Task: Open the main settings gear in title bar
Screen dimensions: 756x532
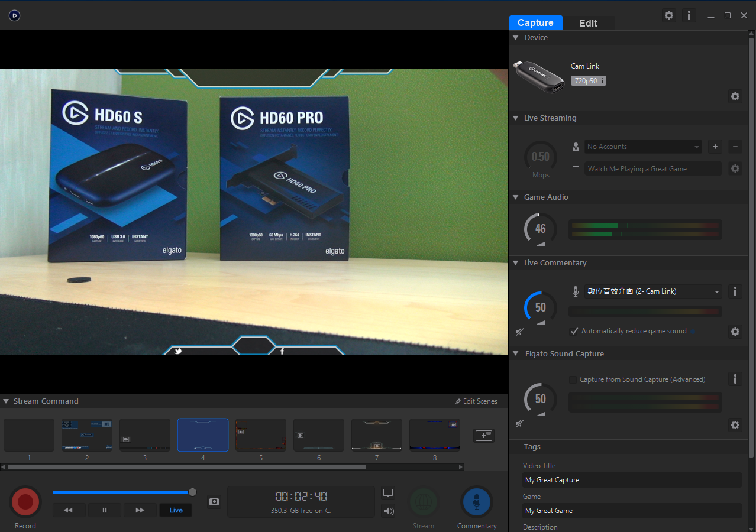Action: click(669, 15)
